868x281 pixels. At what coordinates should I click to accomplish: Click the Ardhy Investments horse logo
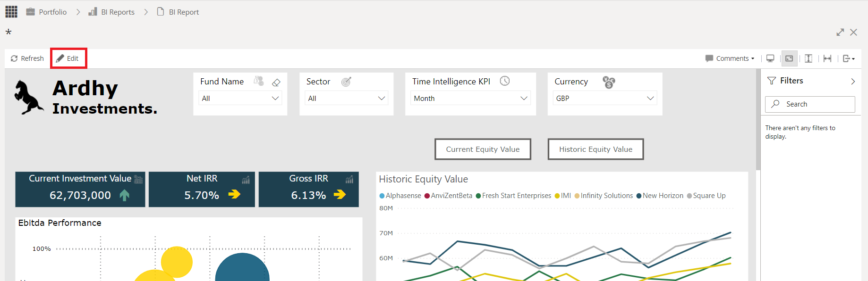(28, 97)
